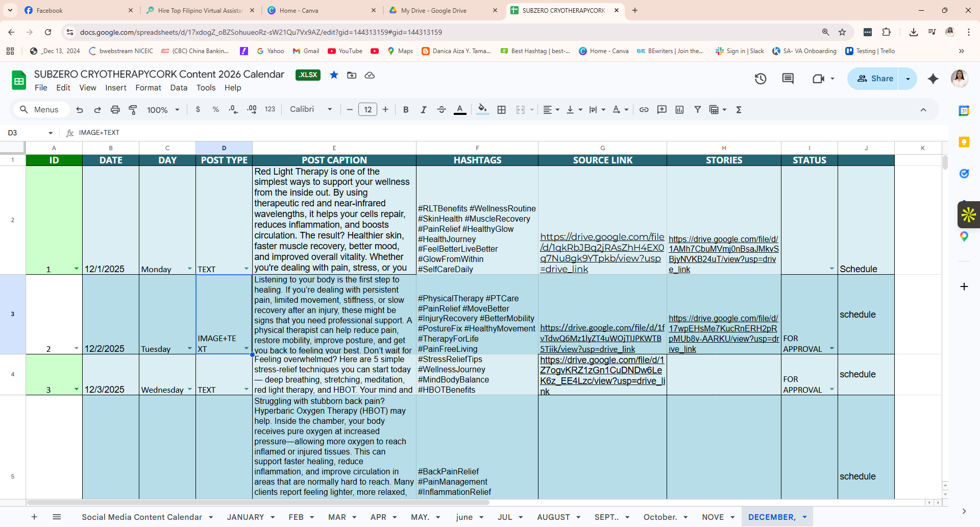Click the font size input field
The image size is (980, 527).
[x=367, y=110]
